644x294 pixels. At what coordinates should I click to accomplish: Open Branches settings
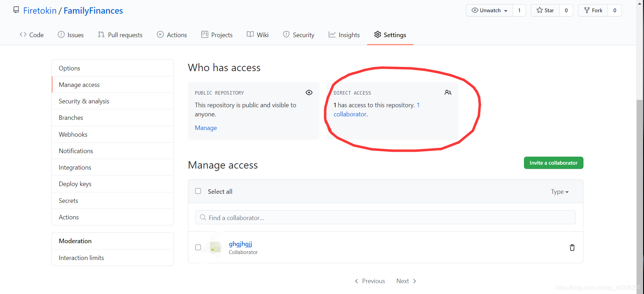click(x=113, y=117)
